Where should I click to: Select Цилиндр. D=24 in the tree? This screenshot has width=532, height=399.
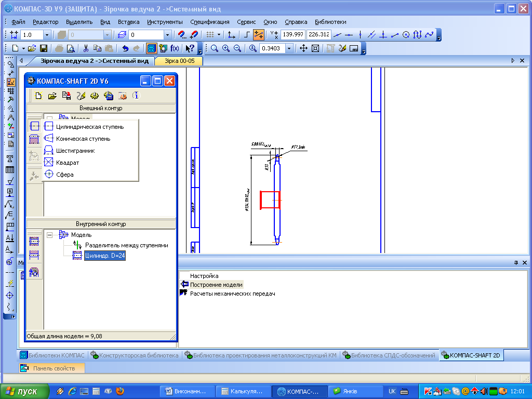pos(105,256)
